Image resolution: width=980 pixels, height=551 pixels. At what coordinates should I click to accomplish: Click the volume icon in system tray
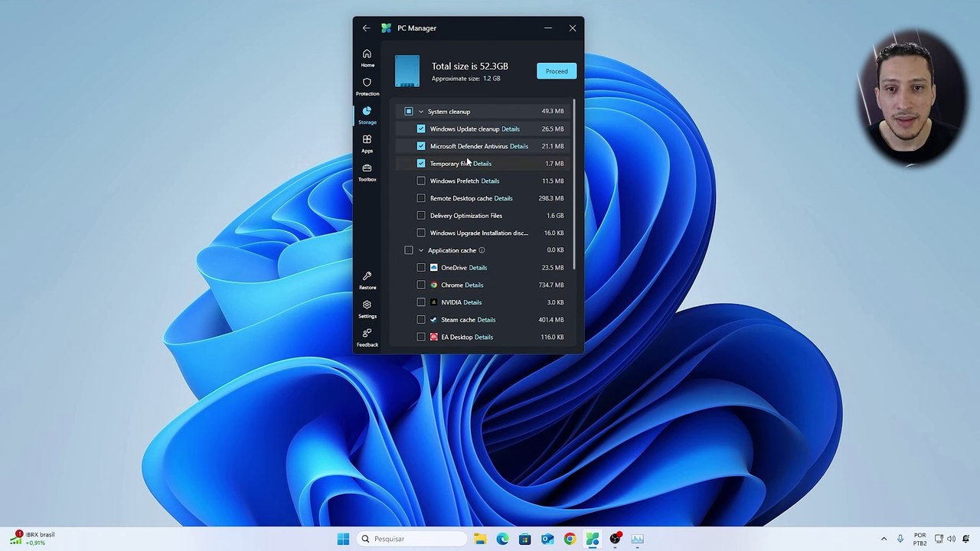point(951,539)
